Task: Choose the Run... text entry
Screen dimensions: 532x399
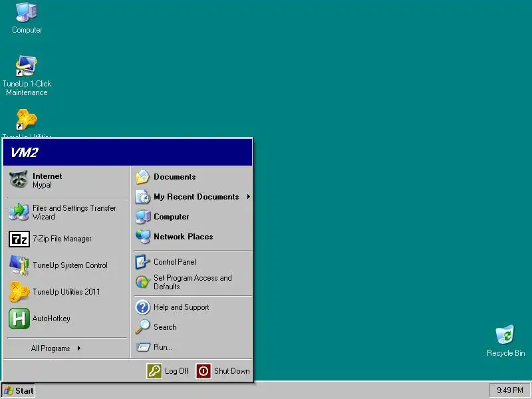Action: point(163,347)
